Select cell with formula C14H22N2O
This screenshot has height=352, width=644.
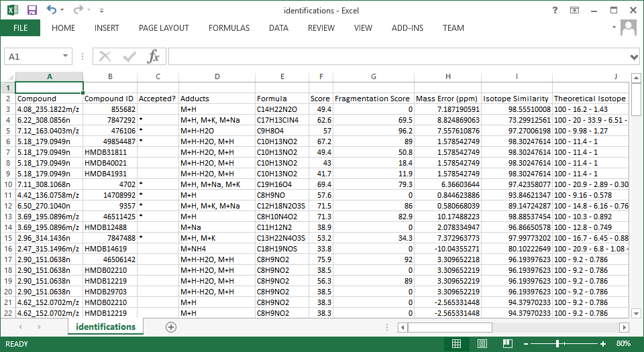[x=282, y=109]
